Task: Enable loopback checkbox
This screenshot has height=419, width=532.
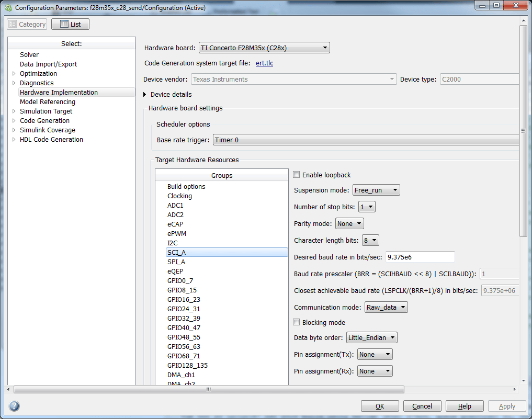Action: tap(296, 175)
